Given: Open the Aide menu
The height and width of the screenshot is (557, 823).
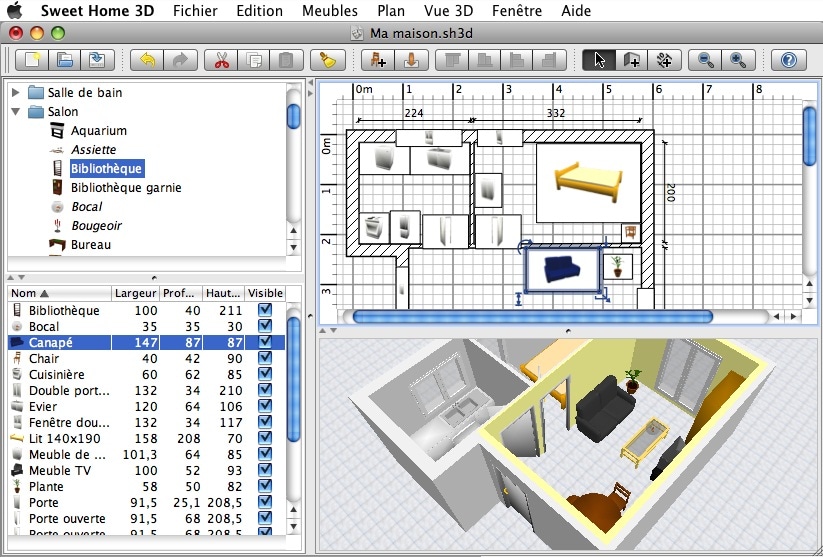Looking at the screenshot, I should click(576, 10).
